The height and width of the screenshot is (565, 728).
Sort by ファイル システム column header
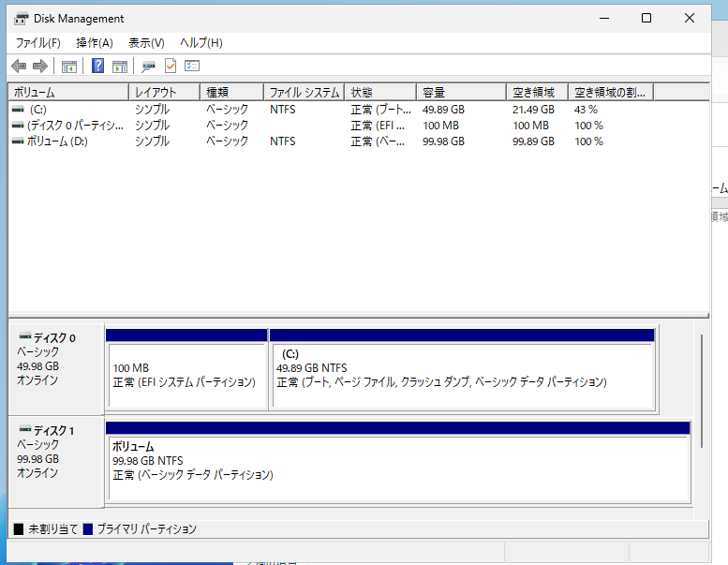(x=304, y=92)
